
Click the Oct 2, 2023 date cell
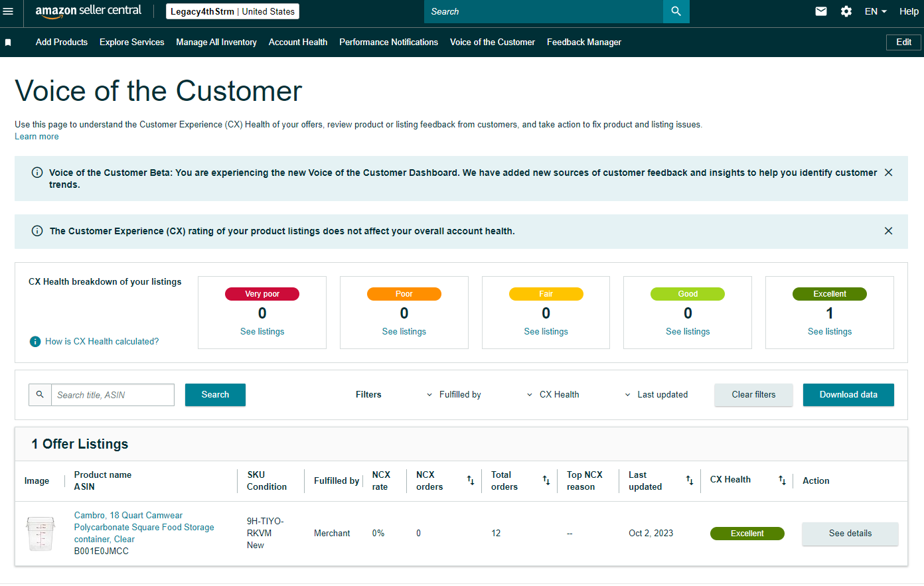click(x=651, y=534)
